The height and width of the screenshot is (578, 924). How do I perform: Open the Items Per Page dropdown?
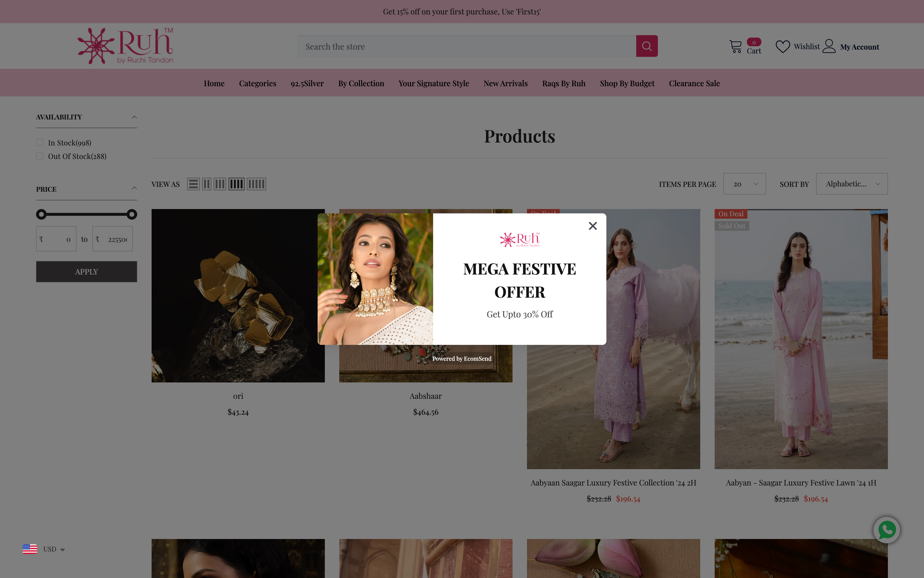(744, 184)
